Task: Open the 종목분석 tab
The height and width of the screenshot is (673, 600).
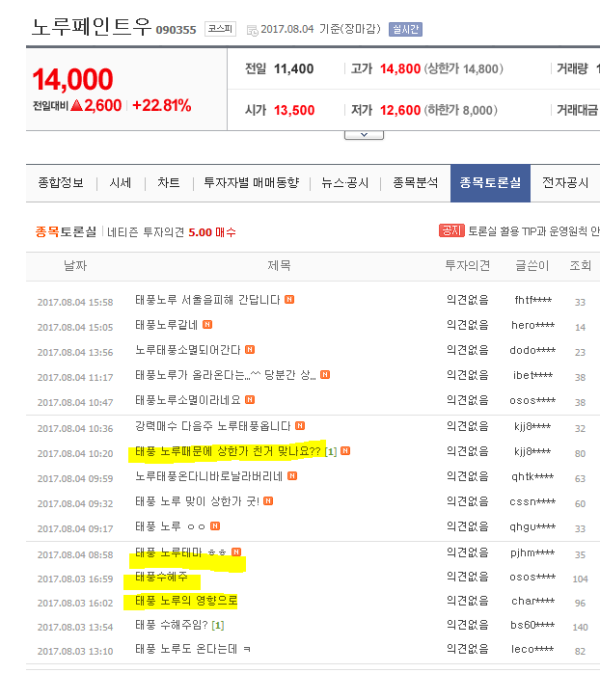Action: coord(415,183)
